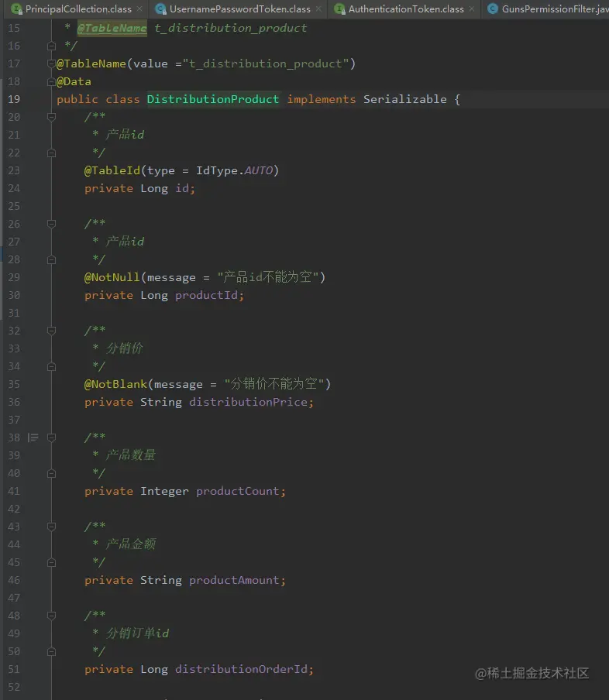Collapse comment fold end at line 16

[x=51, y=46]
